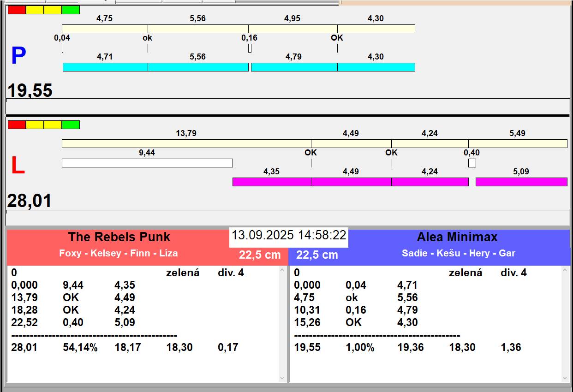This screenshot has width=573, height=392.
Task: Click the timestamp 13.09.2025 14:58:22
Action: click(289, 235)
